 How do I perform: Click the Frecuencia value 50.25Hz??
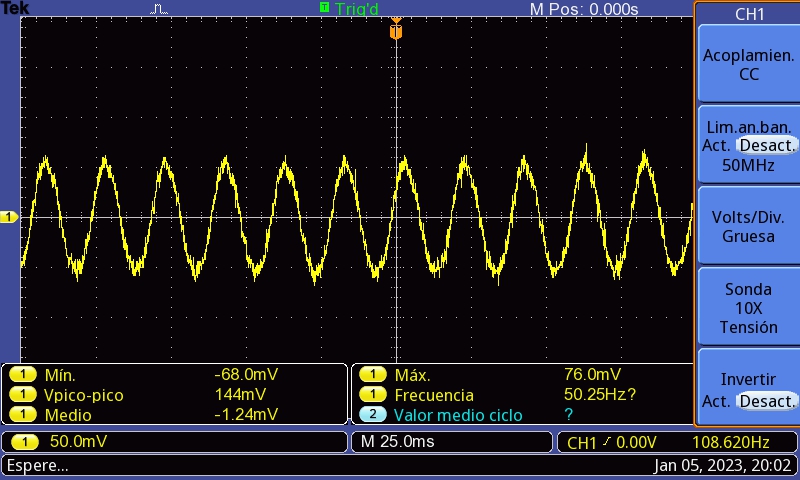tap(600, 395)
